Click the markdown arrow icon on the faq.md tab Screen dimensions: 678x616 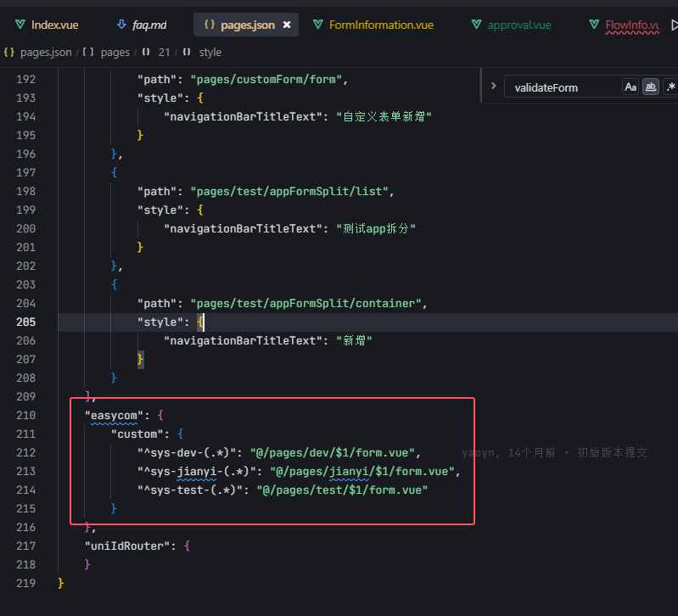click(x=121, y=25)
